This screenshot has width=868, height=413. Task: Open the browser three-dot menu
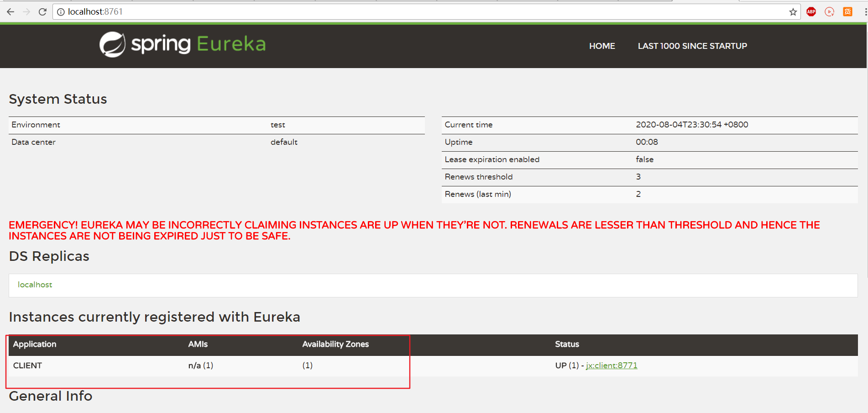click(865, 12)
